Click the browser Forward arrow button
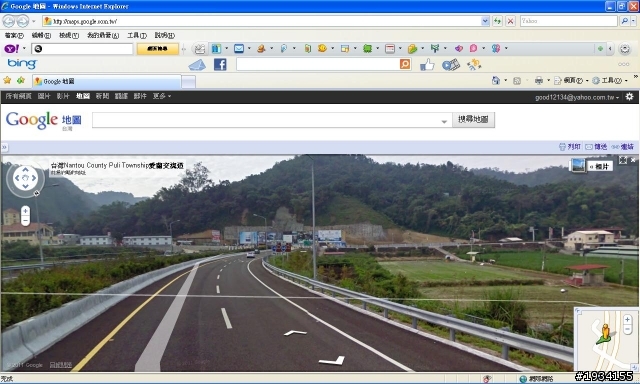Image resolution: width=640 pixels, height=384 pixels. [22, 21]
